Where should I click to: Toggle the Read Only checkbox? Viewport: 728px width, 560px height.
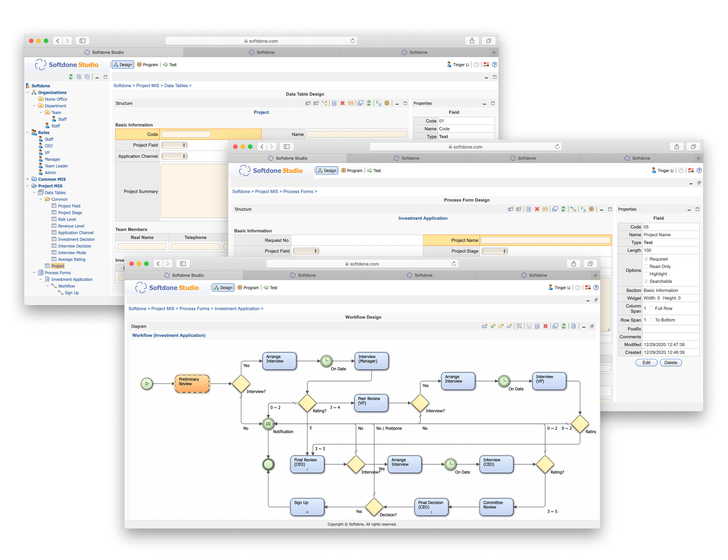[646, 267]
